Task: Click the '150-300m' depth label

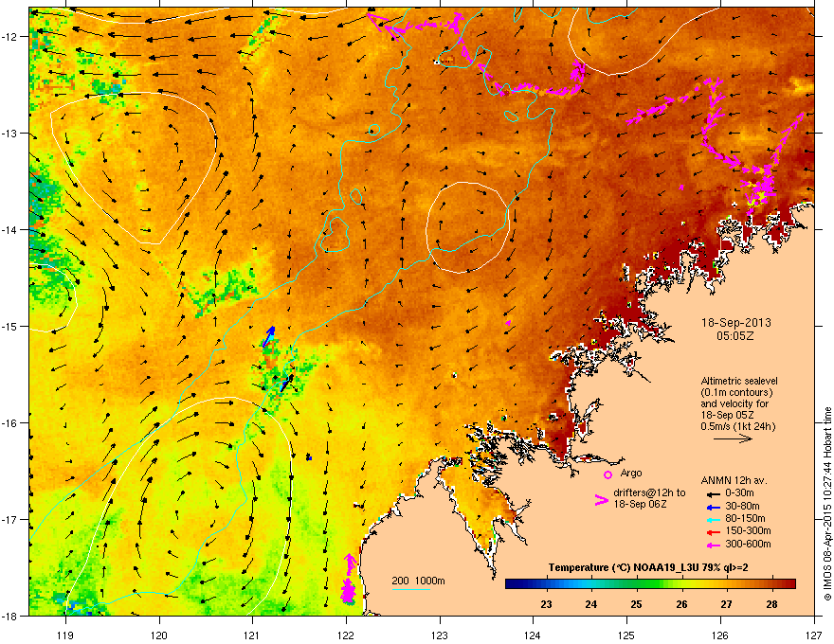Action: (748, 530)
